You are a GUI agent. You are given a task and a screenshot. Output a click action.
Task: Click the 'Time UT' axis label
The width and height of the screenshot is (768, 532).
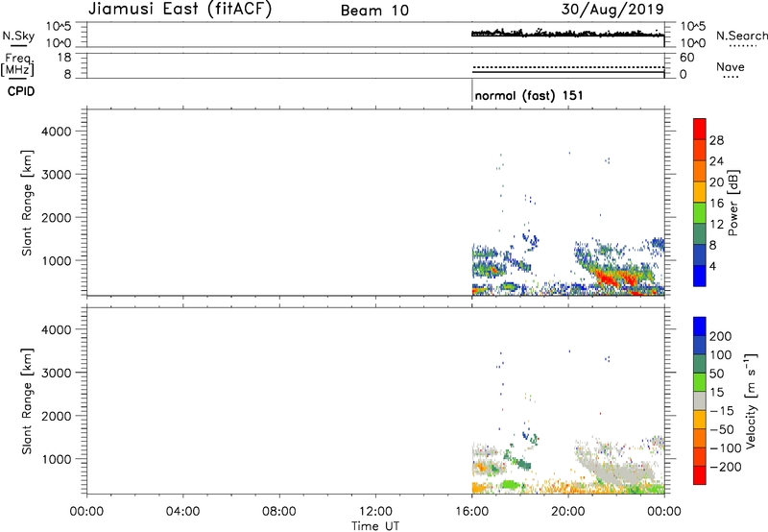coord(375,526)
